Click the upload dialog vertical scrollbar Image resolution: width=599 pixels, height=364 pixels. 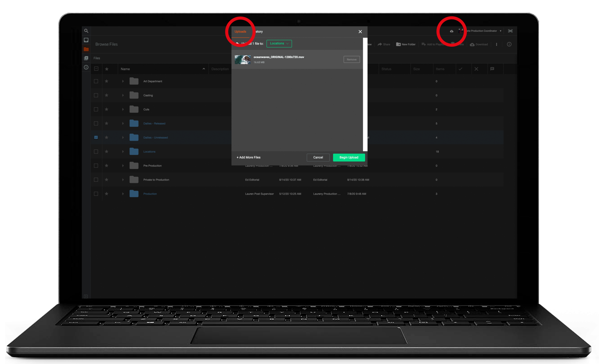[x=365, y=94]
